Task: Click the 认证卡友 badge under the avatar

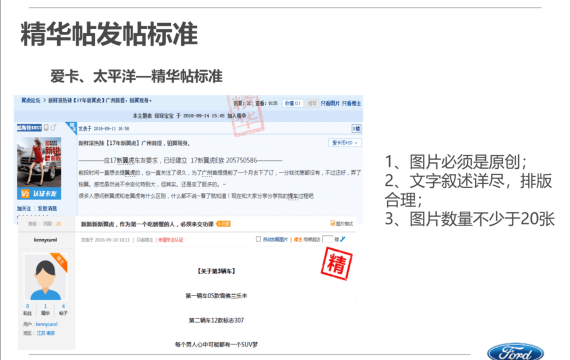Action: click(39, 193)
